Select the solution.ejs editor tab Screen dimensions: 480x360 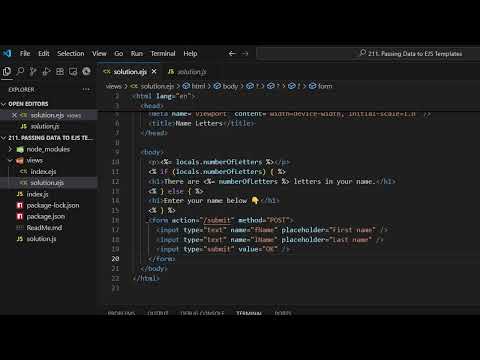130,72
